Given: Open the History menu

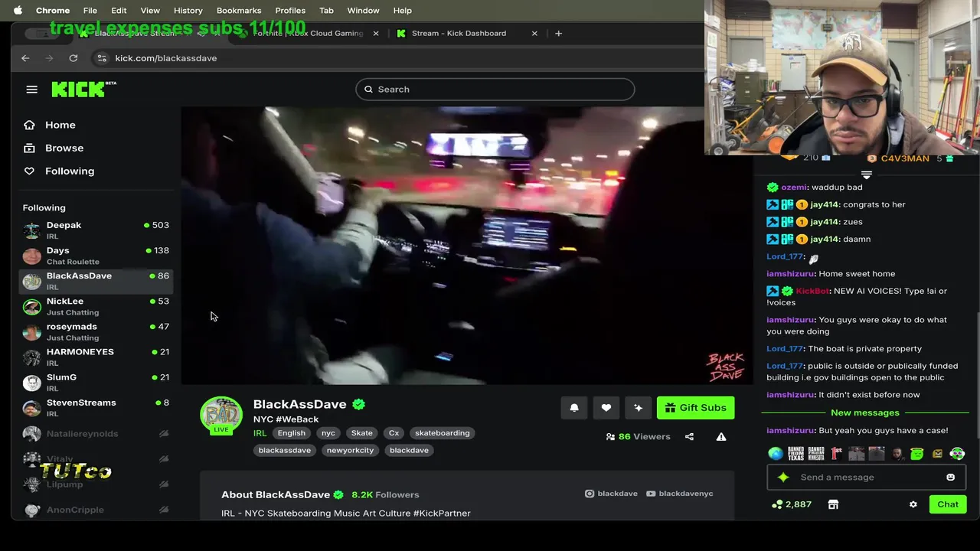Looking at the screenshot, I should (188, 10).
